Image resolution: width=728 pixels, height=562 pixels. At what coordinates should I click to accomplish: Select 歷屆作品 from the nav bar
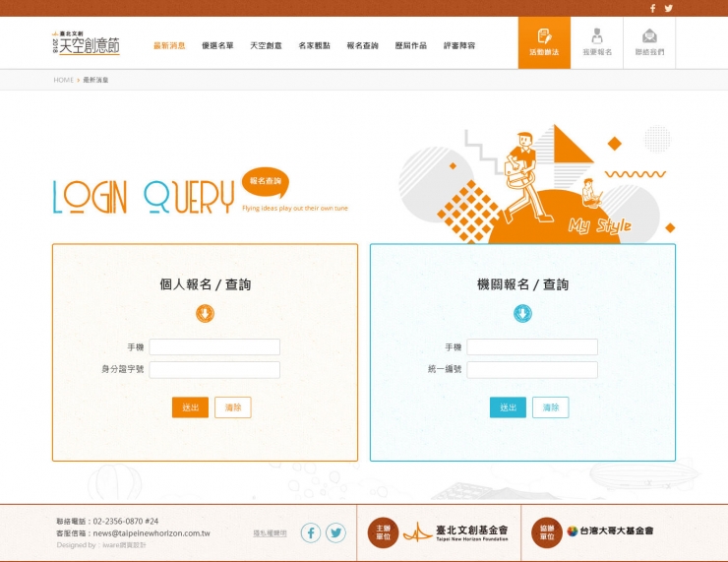pos(410,45)
